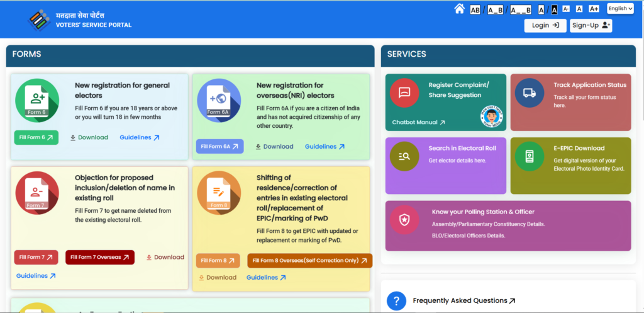The width and height of the screenshot is (644, 313).
Task: Click 'Track all your form status here.' text
Action: (585, 101)
